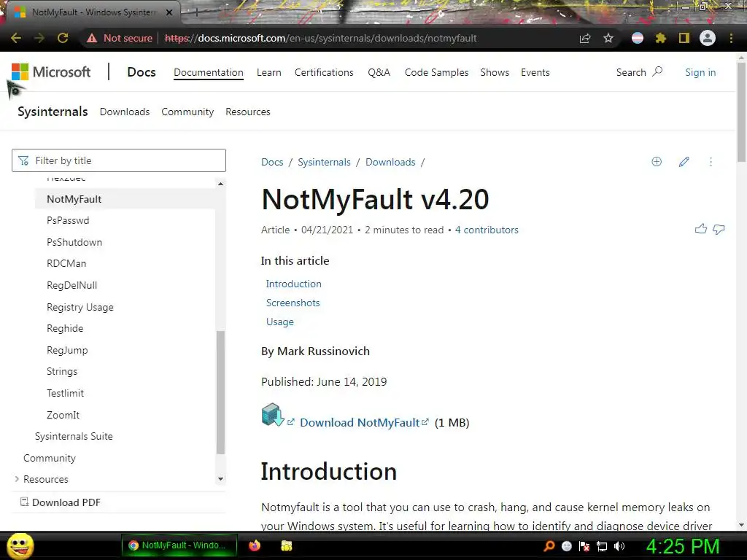The image size is (747, 560).
Task: Click the volume speaker tray icon
Action: [x=619, y=546]
